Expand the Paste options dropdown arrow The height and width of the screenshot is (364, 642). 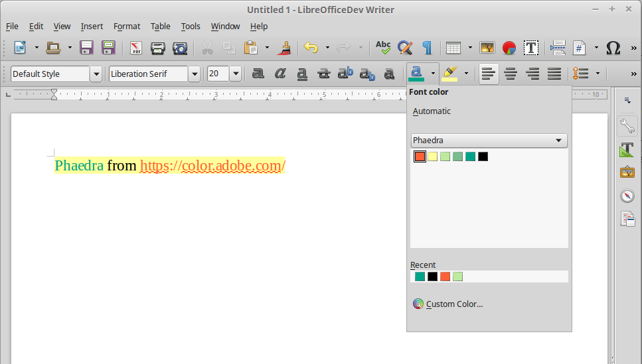tap(268, 48)
